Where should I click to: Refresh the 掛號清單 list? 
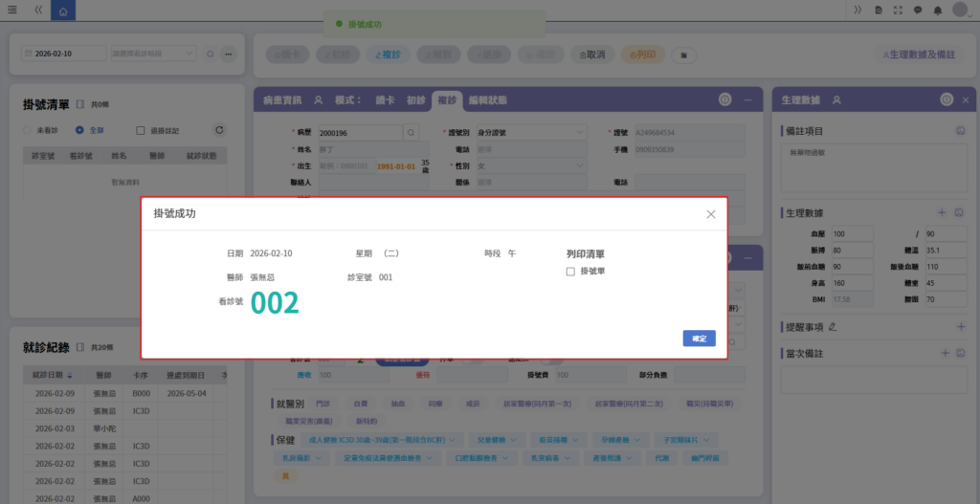point(219,130)
